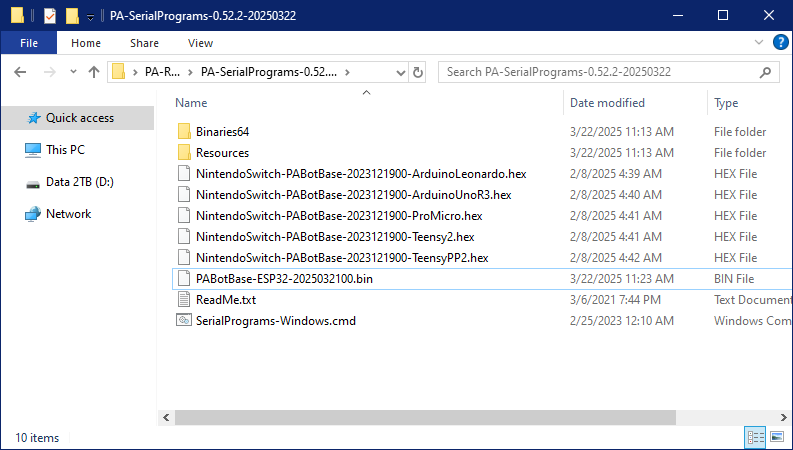Sort files by the Name column header
The width and height of the screenshot is (793, 450).
coord(191,103)
